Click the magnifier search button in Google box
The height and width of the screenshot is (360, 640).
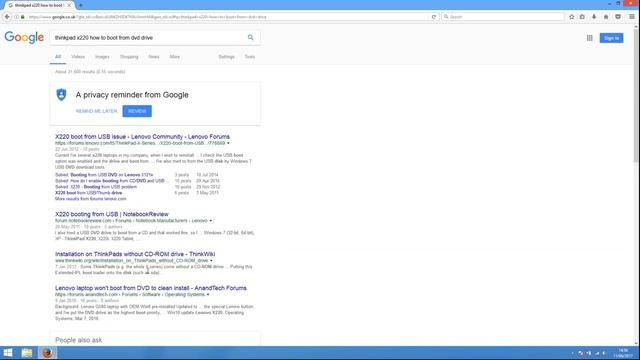pyautogui.click(x=251, y=38)
